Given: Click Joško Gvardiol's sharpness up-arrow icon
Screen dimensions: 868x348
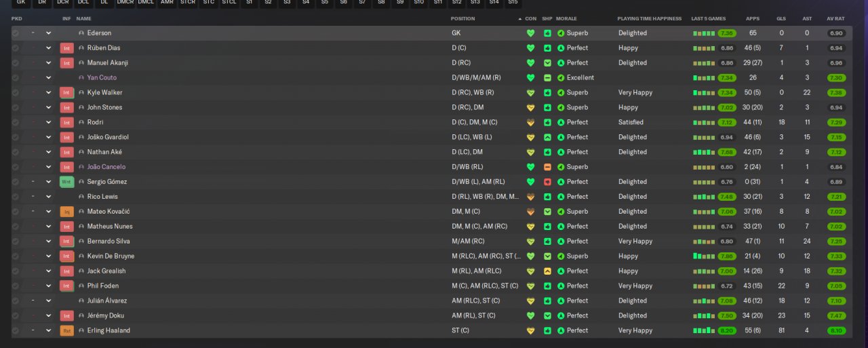Looking at the screenshot, I should coord(547,137).
